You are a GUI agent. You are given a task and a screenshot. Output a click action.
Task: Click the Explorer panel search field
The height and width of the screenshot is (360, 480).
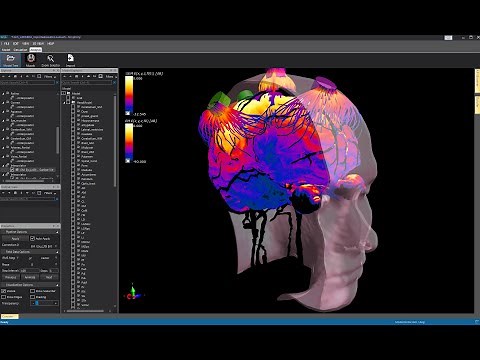[x=27, y=82]
